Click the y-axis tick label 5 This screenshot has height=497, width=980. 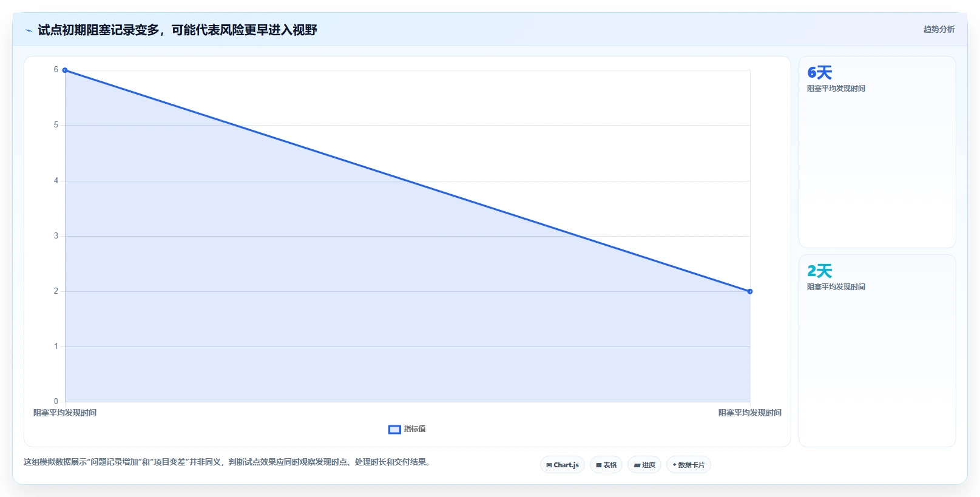[56, 125]
